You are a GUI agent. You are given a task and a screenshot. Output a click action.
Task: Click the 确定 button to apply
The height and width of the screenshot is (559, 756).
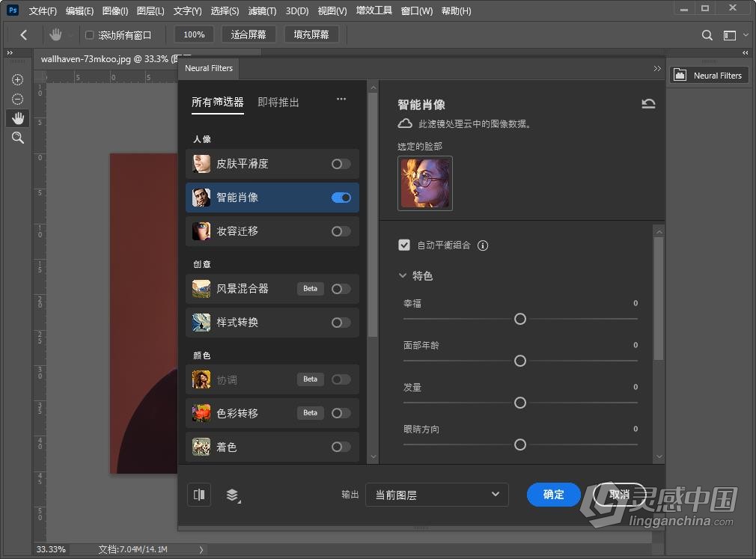coord(553,495)
